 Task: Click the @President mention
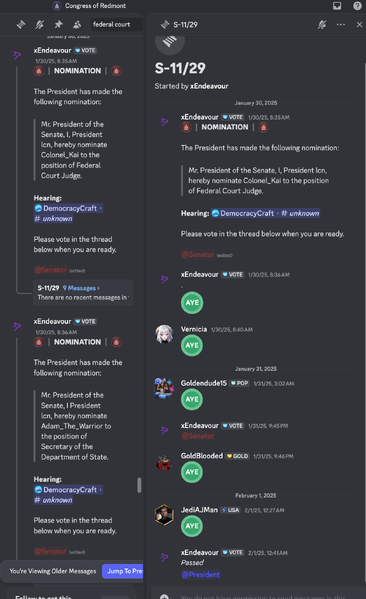coord(201,574)
